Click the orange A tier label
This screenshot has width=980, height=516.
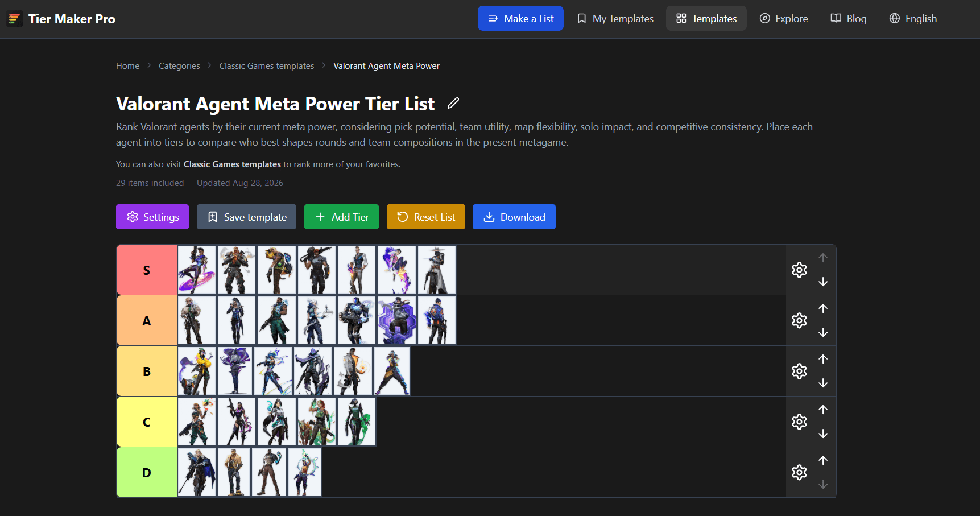tap(147, 320)
